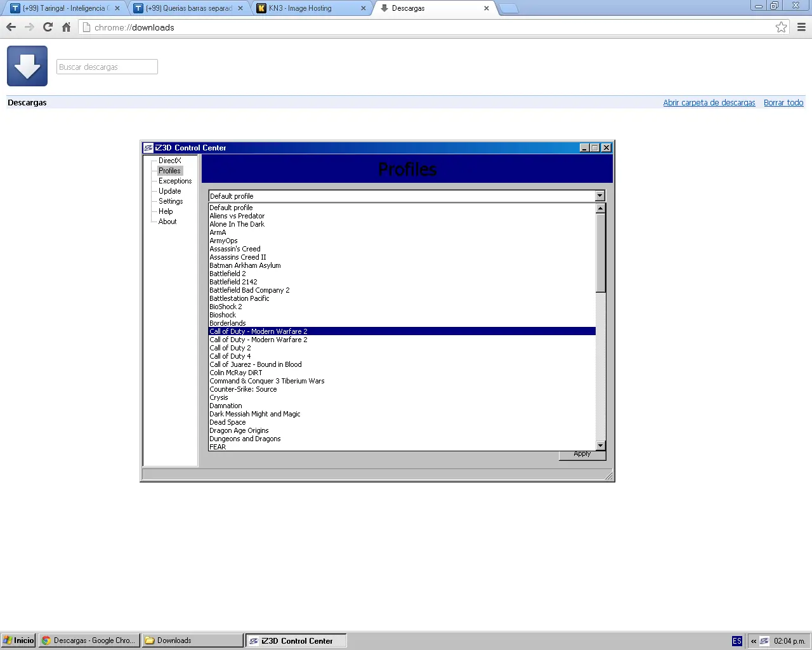Choose the 'BioShock 2' profile
The image size is (812, 650).
(x=402, y=307)
